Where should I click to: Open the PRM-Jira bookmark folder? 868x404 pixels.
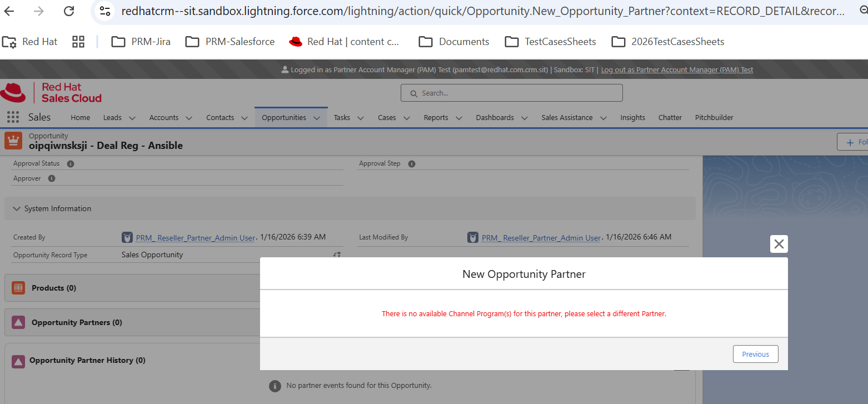[x=141, y=42]
